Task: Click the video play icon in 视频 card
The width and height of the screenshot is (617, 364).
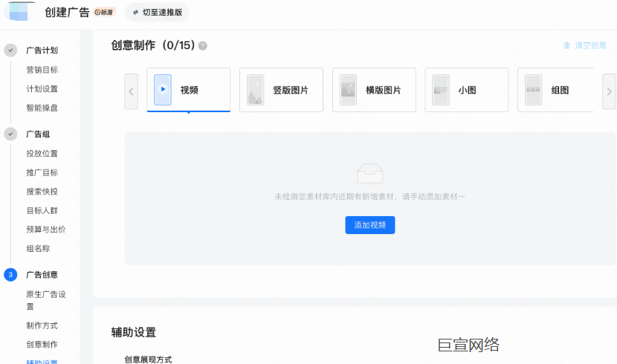Action: [x=163, y=90]
